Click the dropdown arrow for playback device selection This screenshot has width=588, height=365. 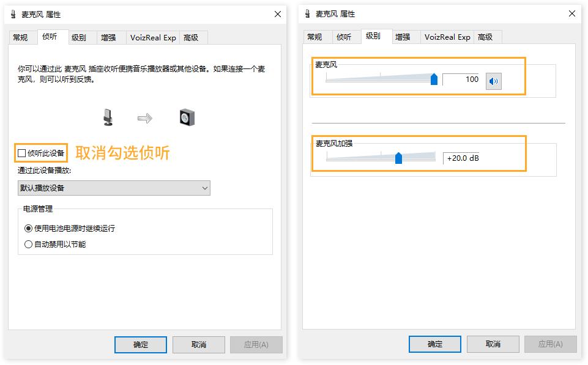point(204,188)
